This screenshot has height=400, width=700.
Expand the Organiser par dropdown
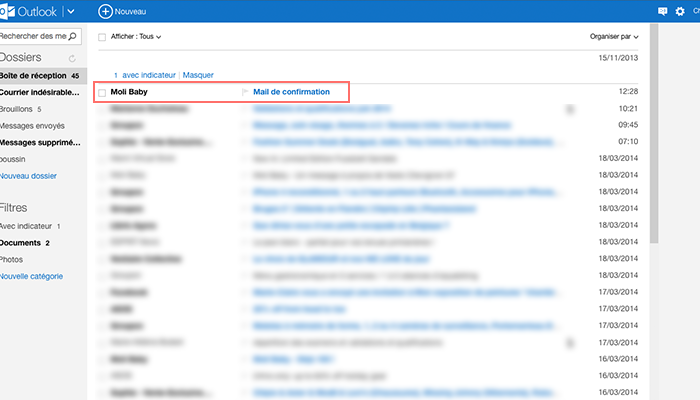[x=614, y=37]
